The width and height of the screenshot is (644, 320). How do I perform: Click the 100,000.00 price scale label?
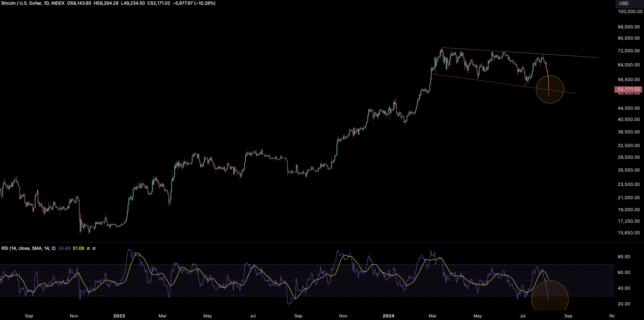[630, 12]
